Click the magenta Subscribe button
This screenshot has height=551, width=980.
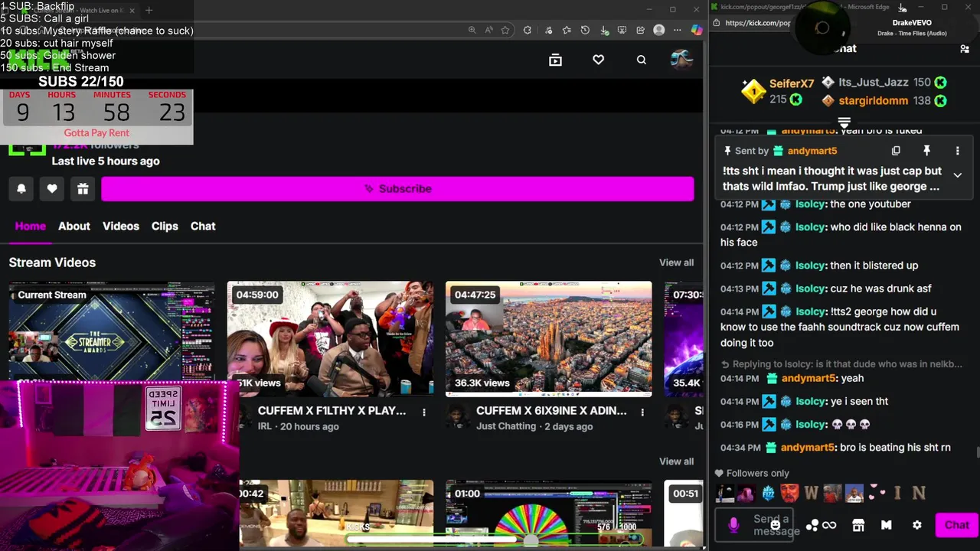[397, 188]
